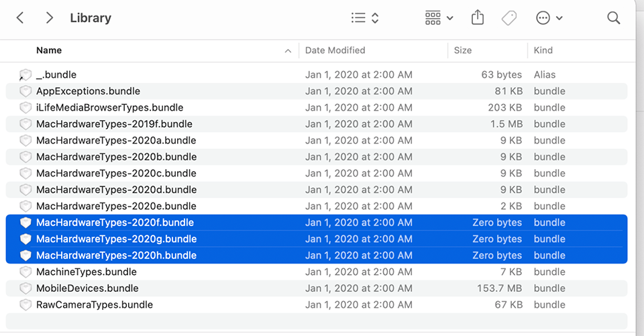Click the 81 KB size value
This screenshot has height=336, width=644.
[x=508, y=91]
